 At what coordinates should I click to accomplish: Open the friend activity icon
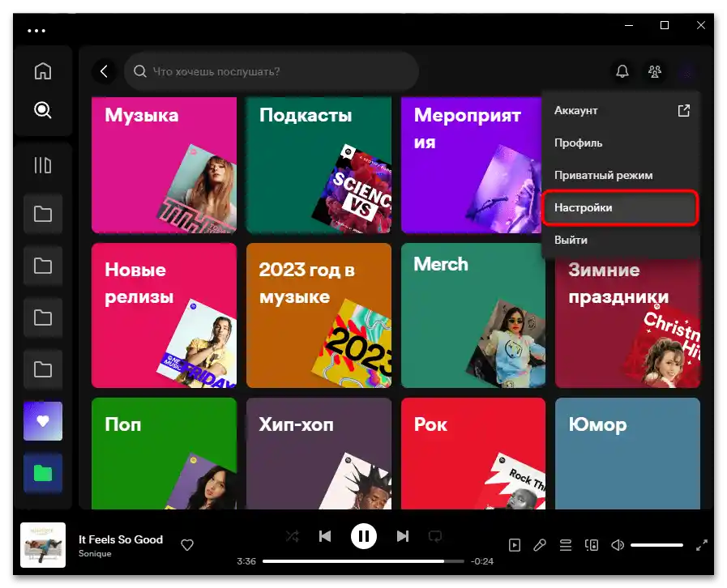tap(654, 71)
